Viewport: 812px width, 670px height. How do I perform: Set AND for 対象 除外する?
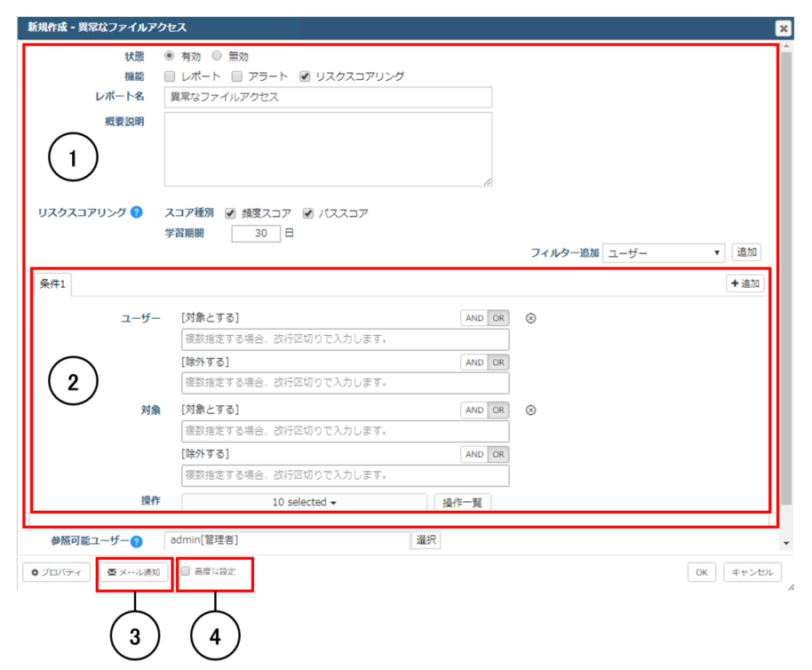pos(474,454)
